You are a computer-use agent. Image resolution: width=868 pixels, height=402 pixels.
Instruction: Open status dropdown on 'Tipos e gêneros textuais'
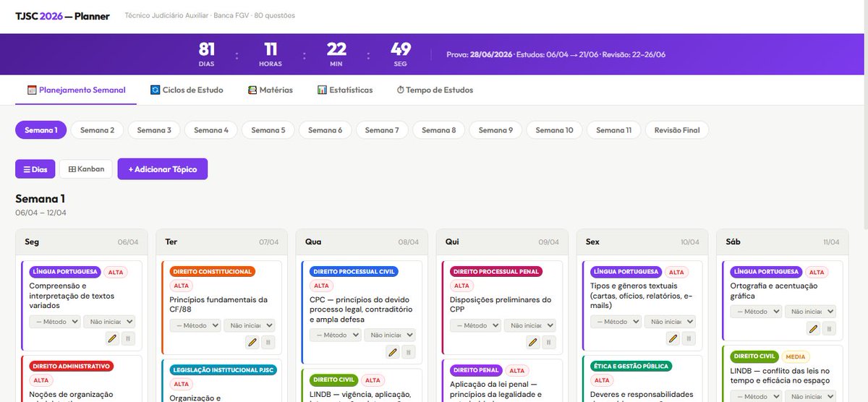point(671,321)
